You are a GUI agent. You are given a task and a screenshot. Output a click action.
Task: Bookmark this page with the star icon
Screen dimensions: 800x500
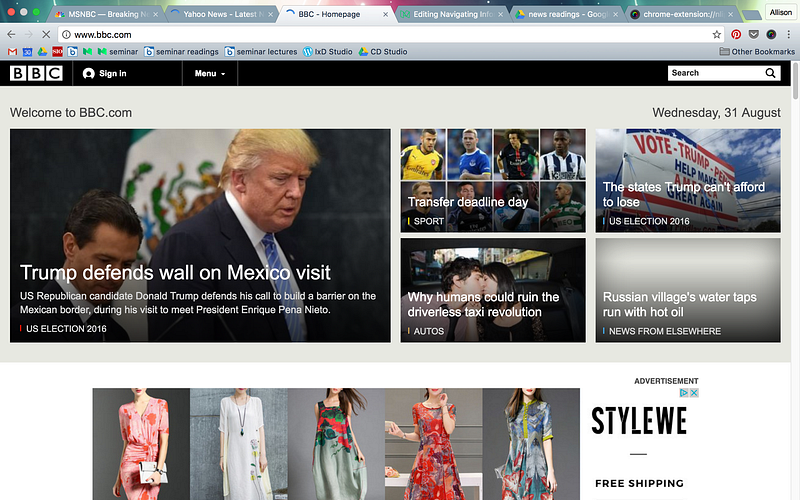(x=717, y=35)
